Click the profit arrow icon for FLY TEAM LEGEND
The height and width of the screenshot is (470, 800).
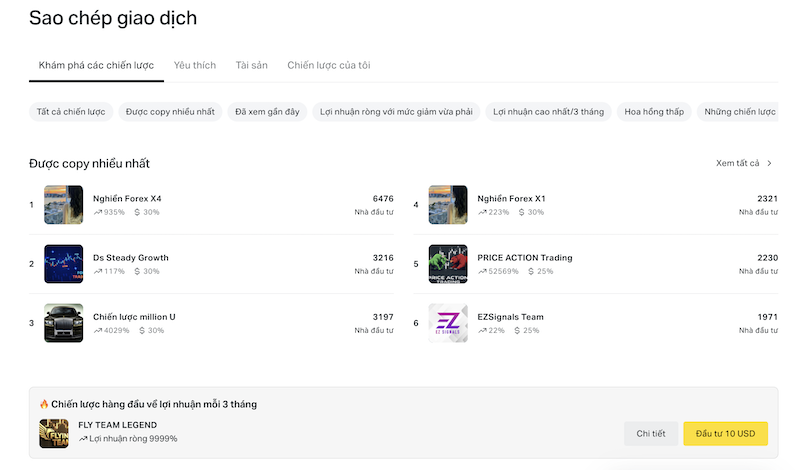pos(83,439)
